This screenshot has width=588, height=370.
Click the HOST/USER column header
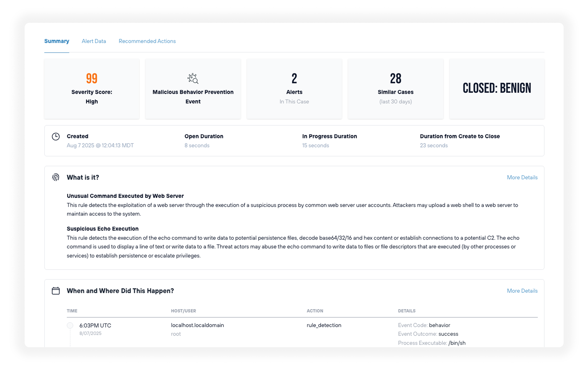183,311
